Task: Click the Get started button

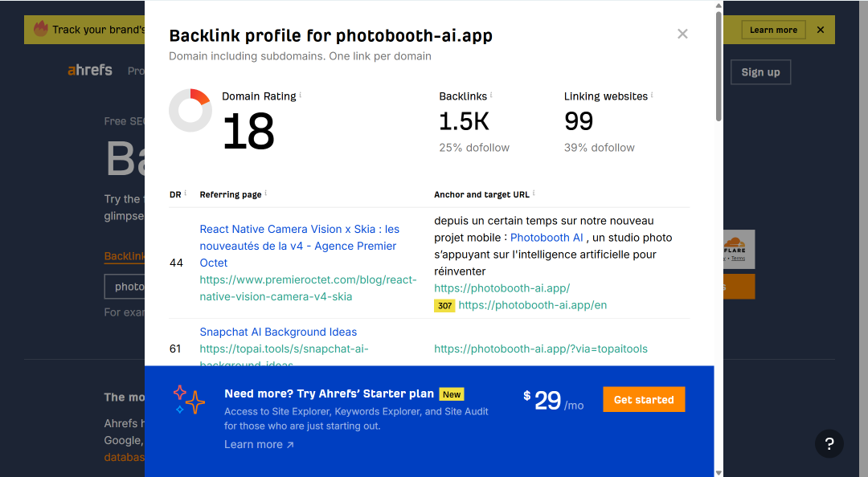Action: [644, 400]
